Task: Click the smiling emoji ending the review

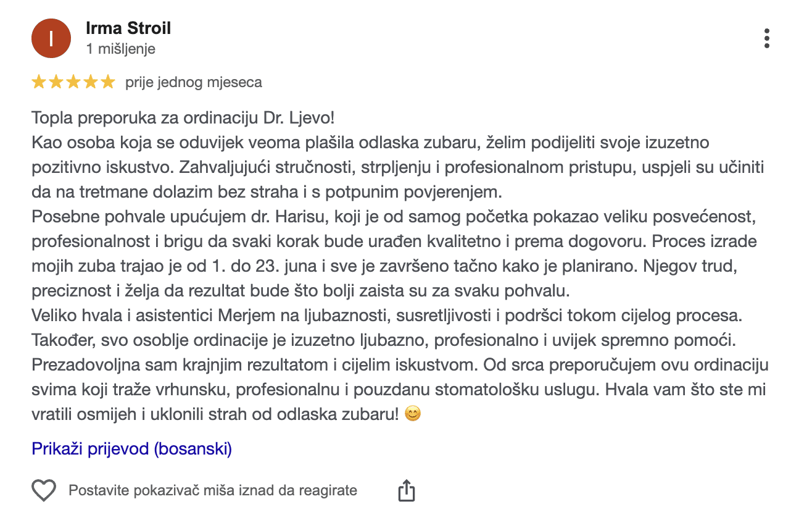Action: click(413, 414)
